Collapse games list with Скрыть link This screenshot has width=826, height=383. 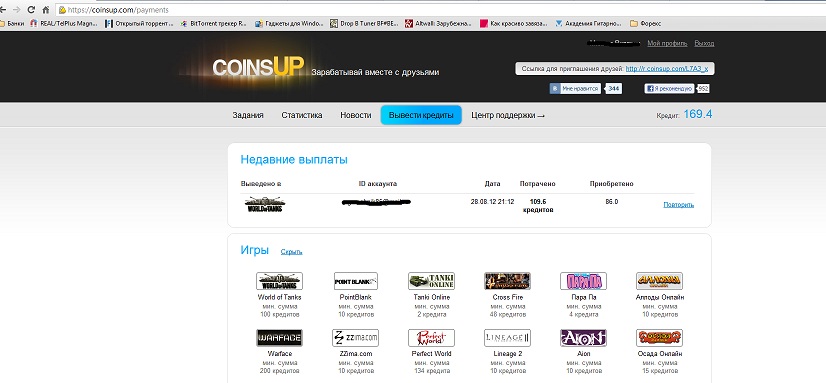point(292,252)
